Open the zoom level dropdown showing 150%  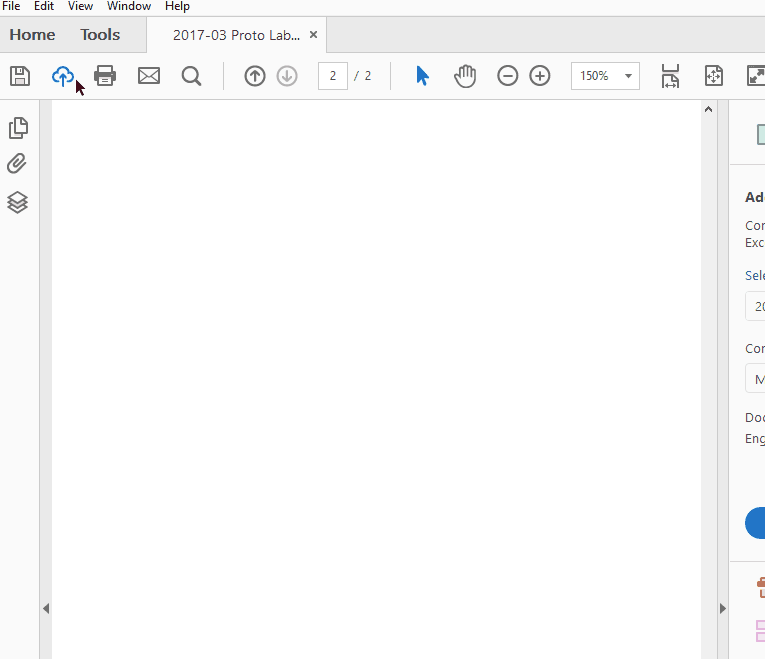click(x=605, y=76)
